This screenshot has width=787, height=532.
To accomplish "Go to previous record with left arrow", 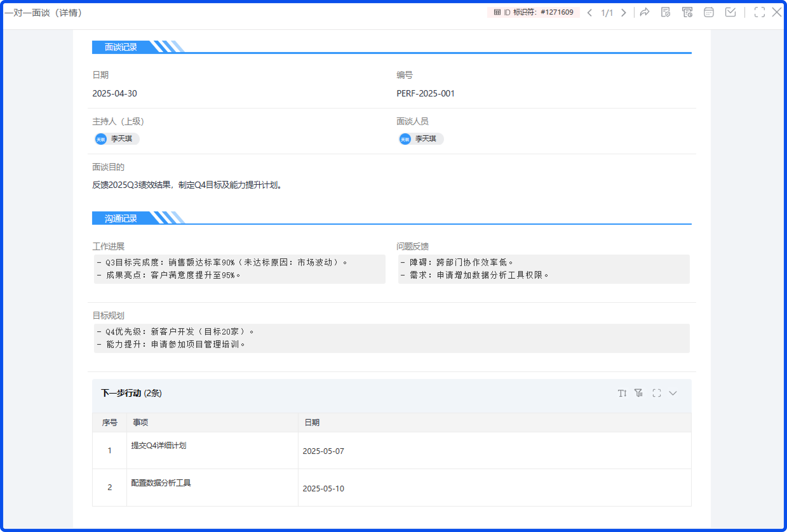I will pyautogui.click(x=590, y=12).
